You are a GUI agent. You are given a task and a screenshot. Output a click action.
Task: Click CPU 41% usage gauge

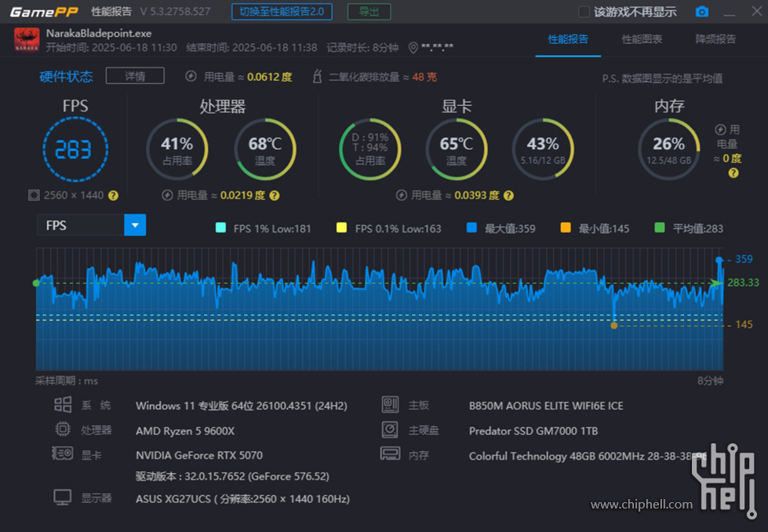[177, 149]
